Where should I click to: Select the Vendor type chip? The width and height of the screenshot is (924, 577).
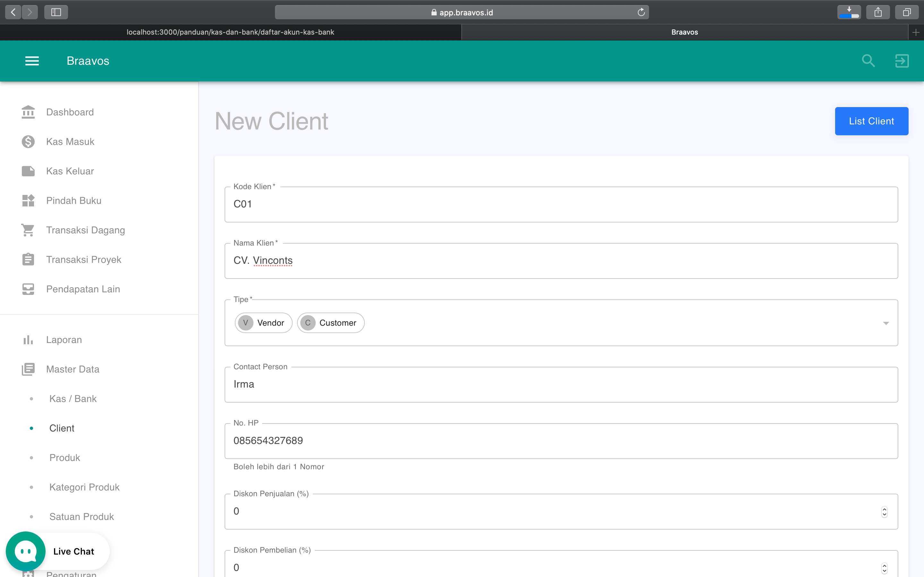click(x=263, y=322)
